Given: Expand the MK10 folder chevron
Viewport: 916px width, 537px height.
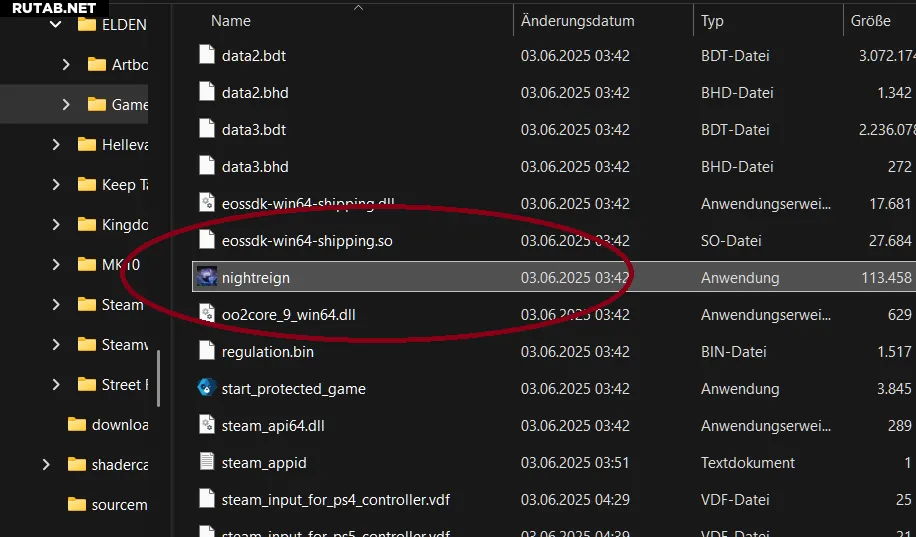Looking at the screenshot, I should 56,265.
